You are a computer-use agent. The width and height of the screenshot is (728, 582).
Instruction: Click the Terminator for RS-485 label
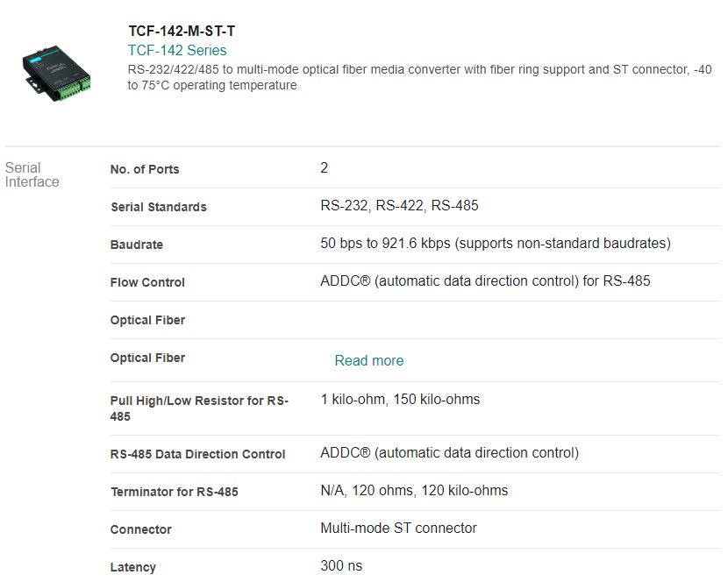point(174,492)
